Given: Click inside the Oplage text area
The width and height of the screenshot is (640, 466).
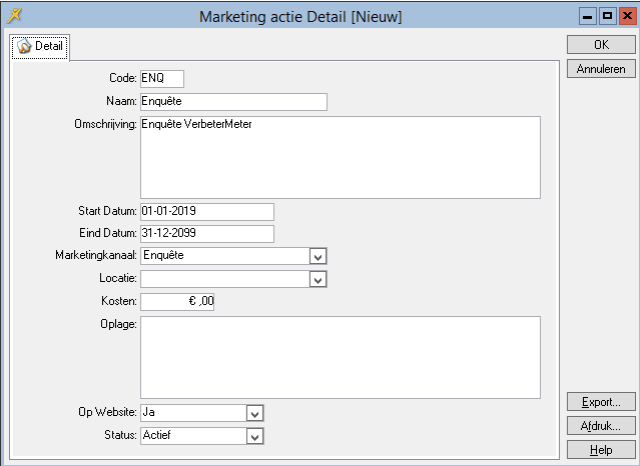Looking at the screenshot, I should [x=340, y=357].
